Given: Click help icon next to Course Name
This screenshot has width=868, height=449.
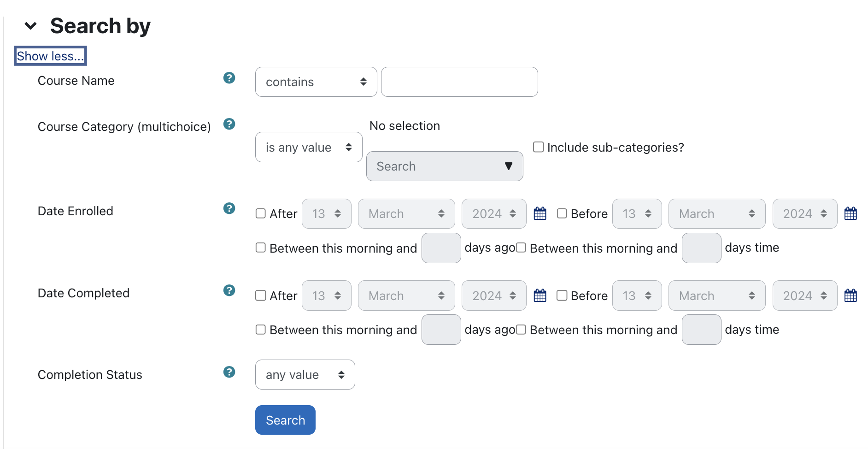Looking at the screenshot, I should [229, 78].
